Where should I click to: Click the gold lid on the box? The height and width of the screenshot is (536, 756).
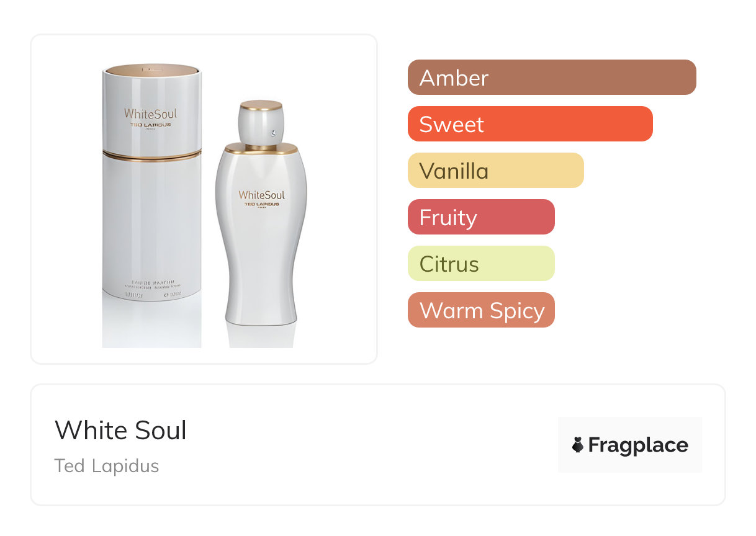(152, 68)
